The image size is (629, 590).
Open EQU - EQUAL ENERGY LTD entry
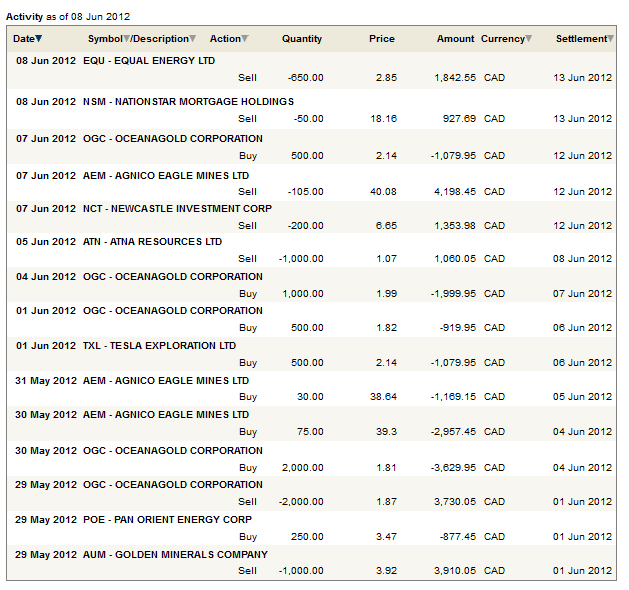[x=149, y=61]
